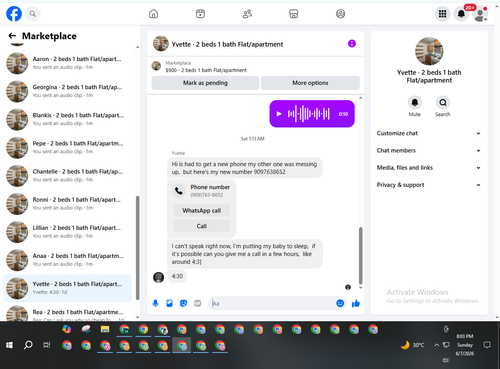The image size is (500, 369).
Task: Click WhatsApp call button
Action: (x=202, y=211)
